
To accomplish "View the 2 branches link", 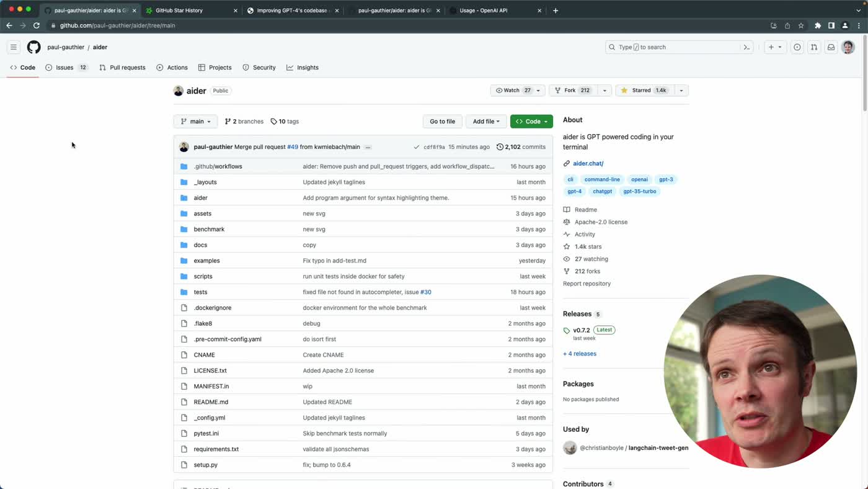I will tap(244, 122).
